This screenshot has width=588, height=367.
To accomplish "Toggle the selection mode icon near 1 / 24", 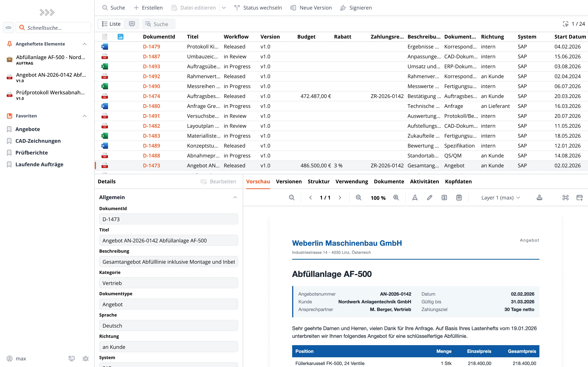I will coord(565,24).
